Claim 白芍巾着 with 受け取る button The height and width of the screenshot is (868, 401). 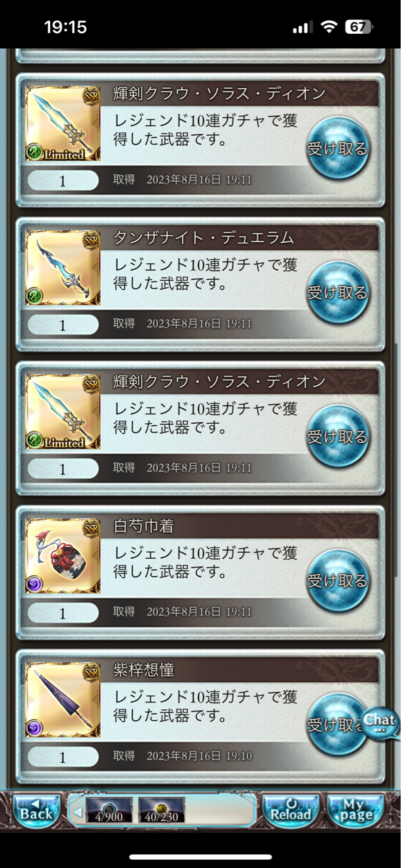[337, 580]
